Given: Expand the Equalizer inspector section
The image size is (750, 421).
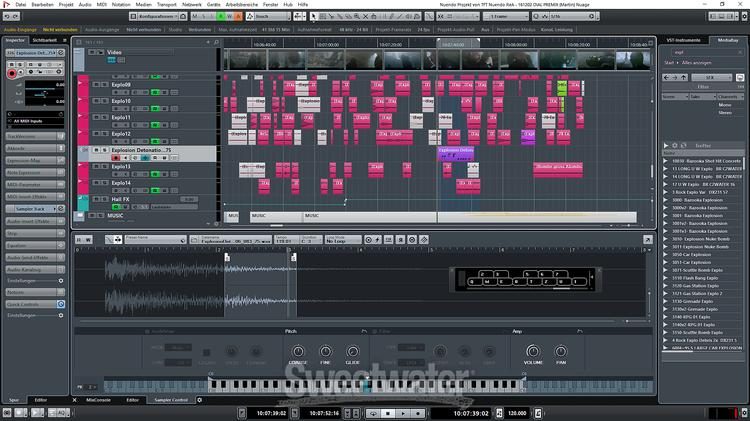Looking at the screenshot, I should tap(35, 245).
